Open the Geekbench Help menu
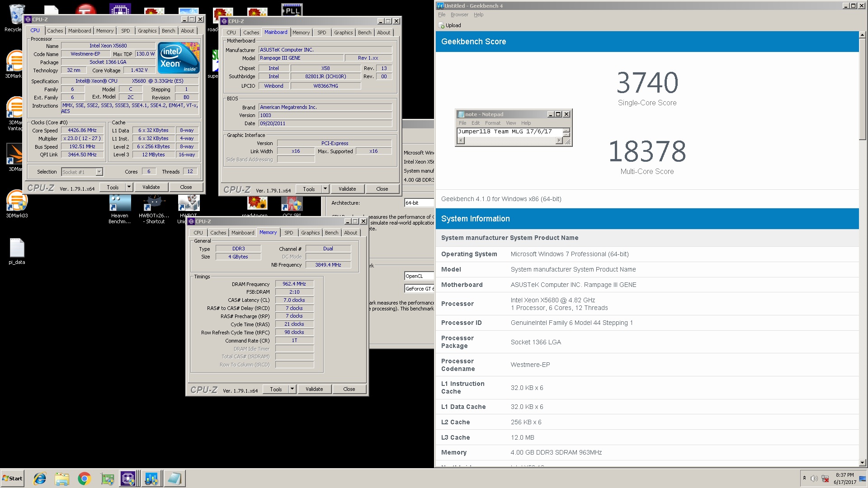 coord(479,14)
